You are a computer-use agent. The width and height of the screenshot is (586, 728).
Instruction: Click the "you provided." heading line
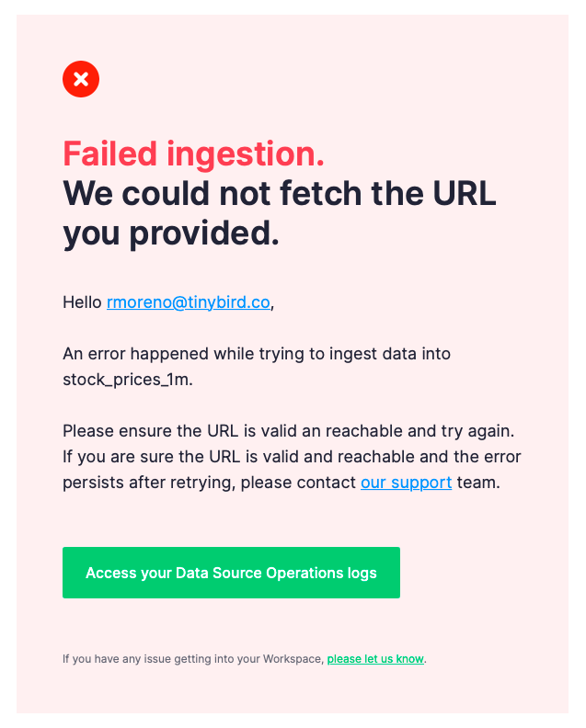tap(170, 233)
